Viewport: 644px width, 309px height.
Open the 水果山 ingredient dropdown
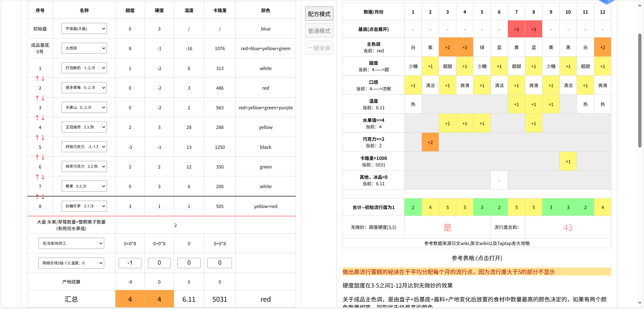pyautogui.click(x=84, y=107)
